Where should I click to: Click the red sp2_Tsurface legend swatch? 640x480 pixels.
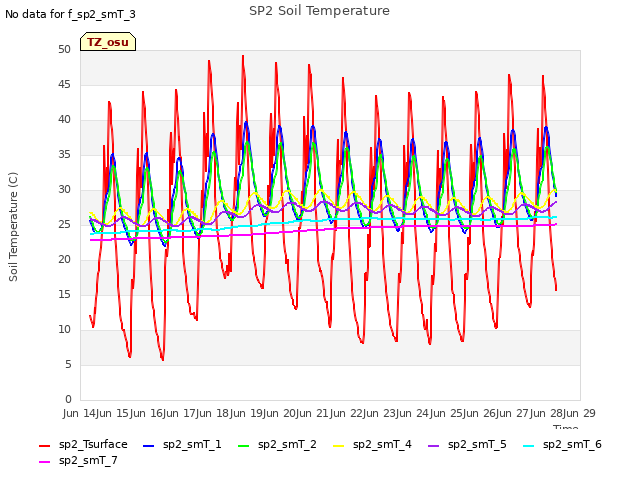click(44, 446)
